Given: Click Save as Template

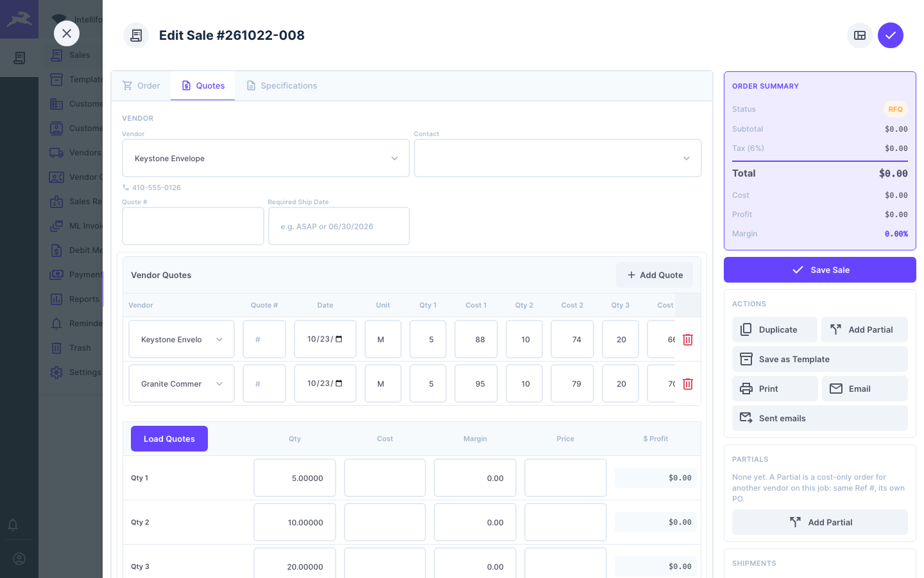Looking at the screenshot, I should tap(820, 359).
